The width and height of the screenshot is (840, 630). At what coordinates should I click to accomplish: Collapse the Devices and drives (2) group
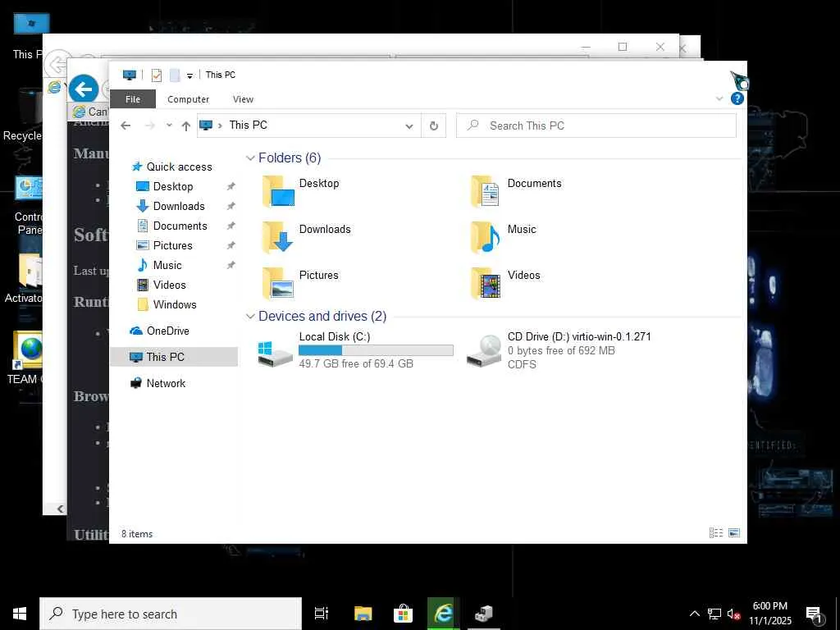(250, 317)
